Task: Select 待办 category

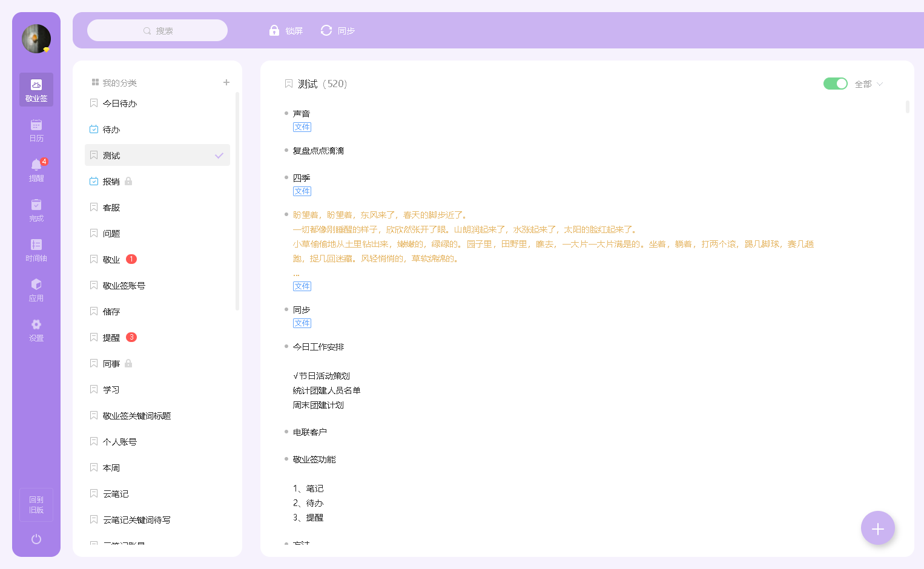Action: pos(157,129)
